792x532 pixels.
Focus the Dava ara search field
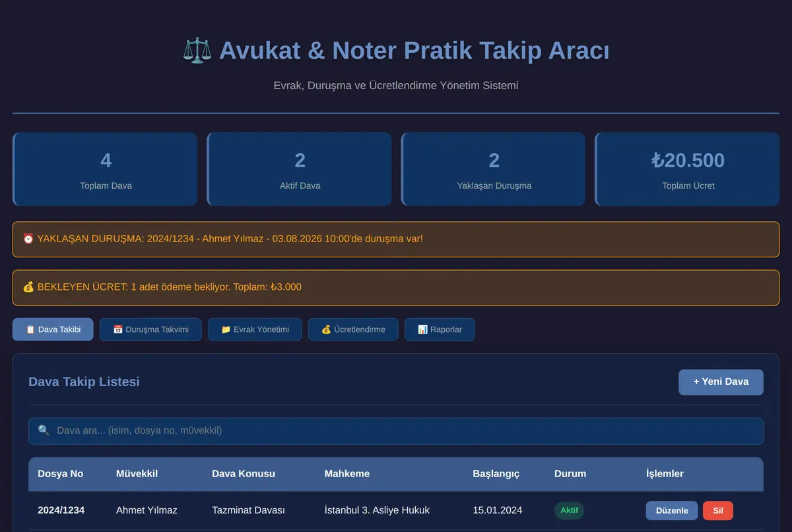pyautogui.click(x=396, y=431)
